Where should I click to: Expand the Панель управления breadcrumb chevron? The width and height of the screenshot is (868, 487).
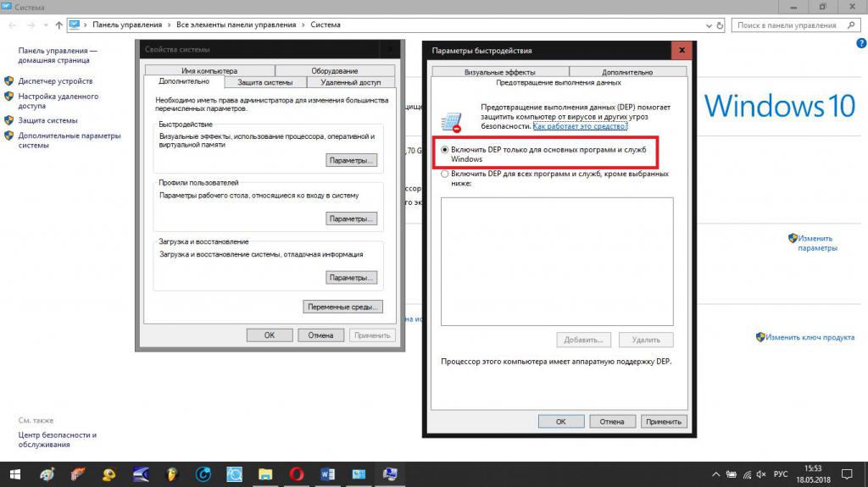[170, 25]
